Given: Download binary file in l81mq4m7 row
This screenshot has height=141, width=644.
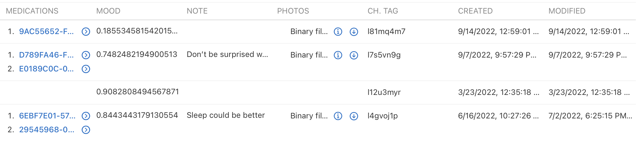Looking at the screenshot, I should (354, 31).
